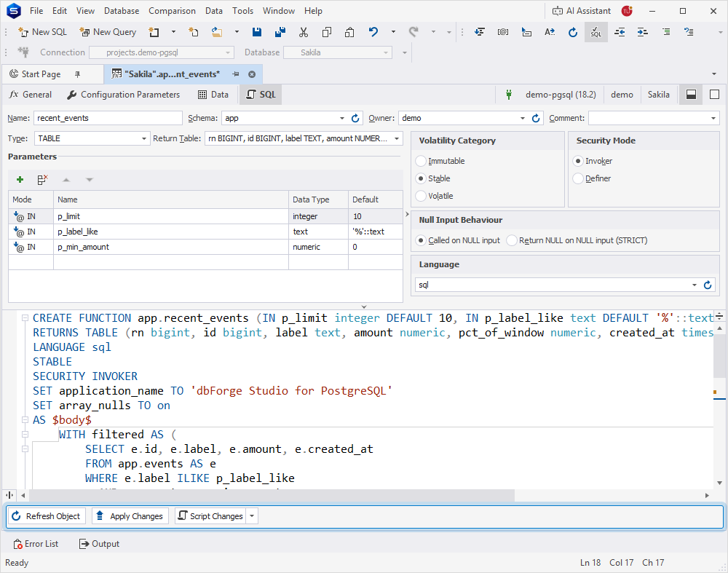Refresh the Language list
The image size is (728, 573).
click(x=708, y=285)
